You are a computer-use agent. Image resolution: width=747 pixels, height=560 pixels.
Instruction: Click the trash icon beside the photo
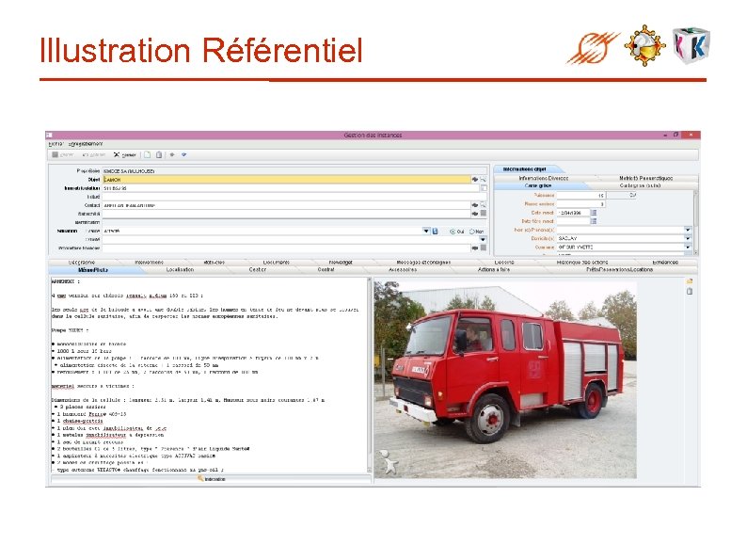(x=690, y=291)
